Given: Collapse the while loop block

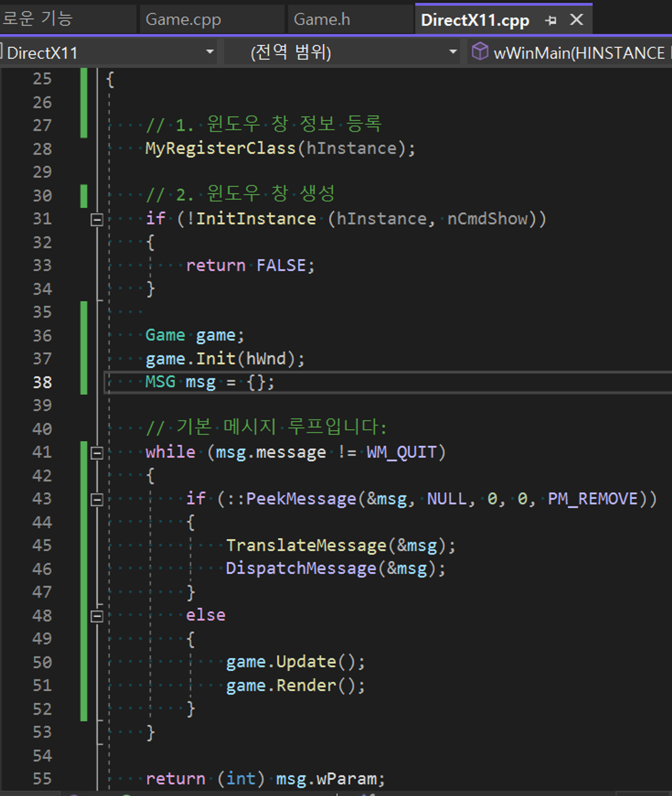Looking at the screenshot, I should 97,453.
